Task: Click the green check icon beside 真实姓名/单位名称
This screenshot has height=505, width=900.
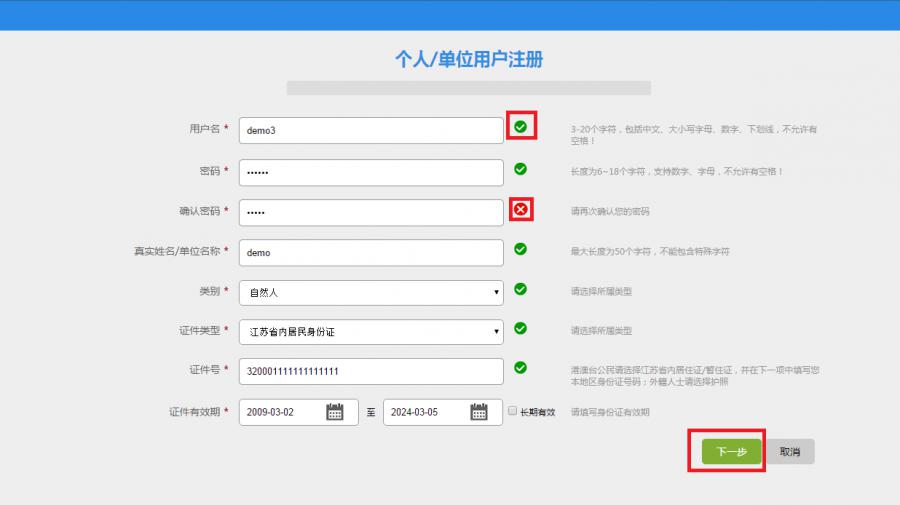Action: (x=521, y=249)
